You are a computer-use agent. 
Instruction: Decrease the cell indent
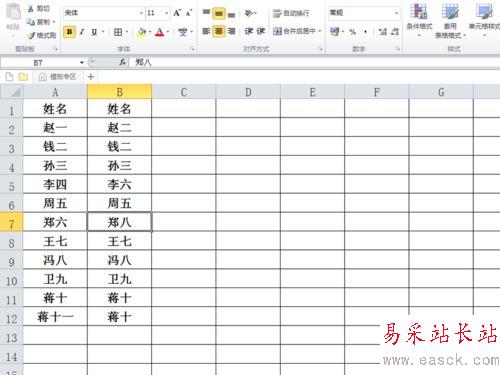point(249,31)
